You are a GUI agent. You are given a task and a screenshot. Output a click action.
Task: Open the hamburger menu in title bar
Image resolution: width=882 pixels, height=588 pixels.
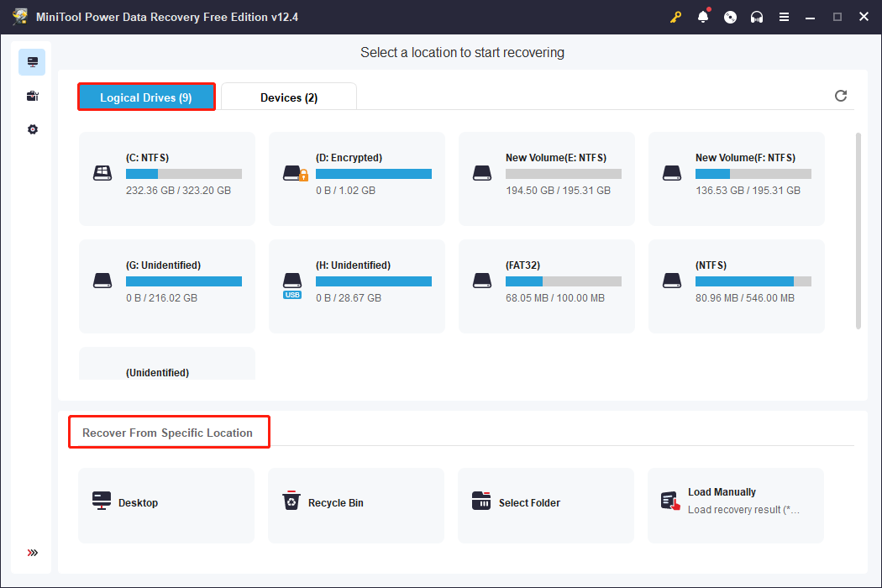tap(784, 17)
